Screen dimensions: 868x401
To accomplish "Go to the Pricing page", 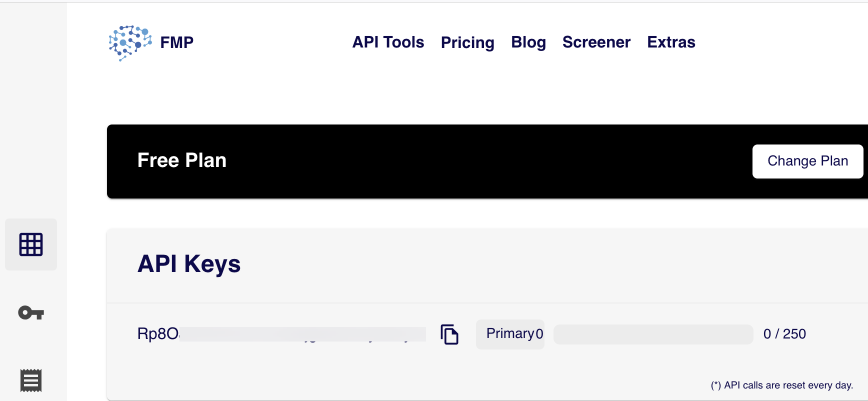I will pos(467,43).
